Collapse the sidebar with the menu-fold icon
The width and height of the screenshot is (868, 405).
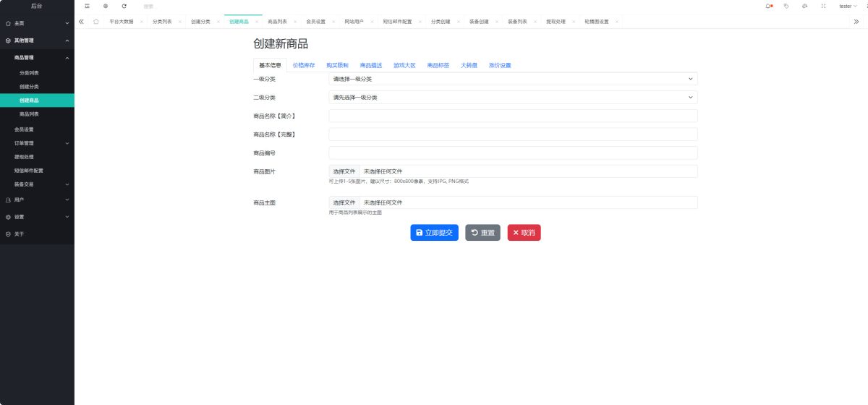(88, 6)
